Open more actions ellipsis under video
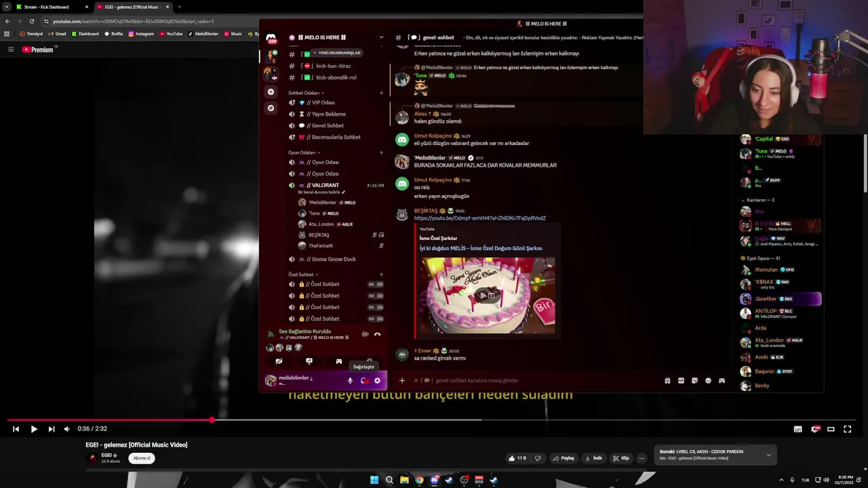Screen dimensions: 868x488 [642, 458]
